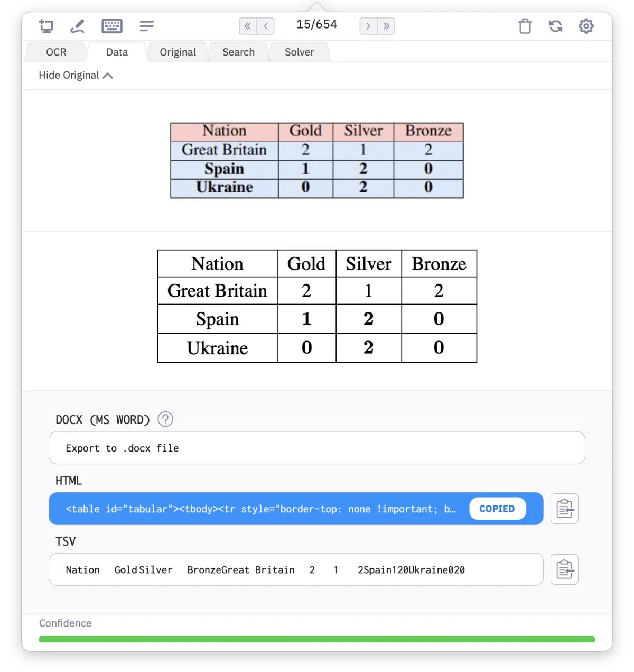Click Export to .docx file button
The height and width of the screenshot is (672, 634).
click(x=316, y=448)
